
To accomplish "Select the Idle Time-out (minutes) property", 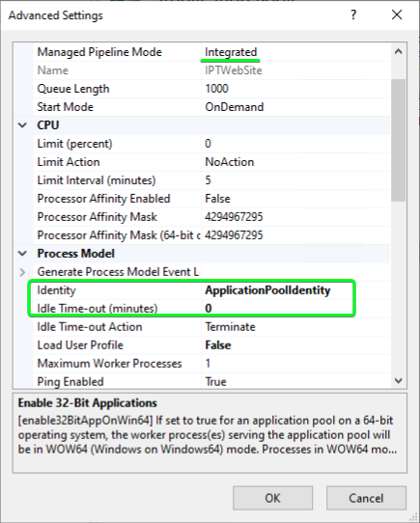I will click(97, 309).
